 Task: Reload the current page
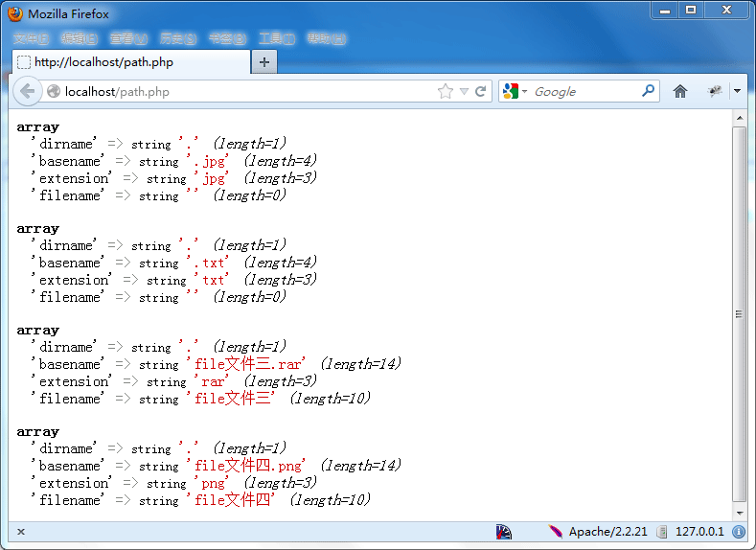click(481, 91)
